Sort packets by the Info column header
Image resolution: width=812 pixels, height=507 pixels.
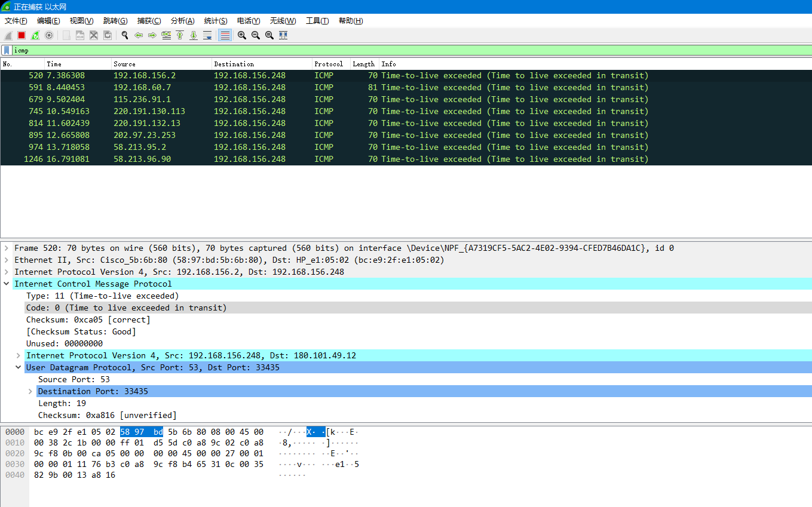coord(595,64)
